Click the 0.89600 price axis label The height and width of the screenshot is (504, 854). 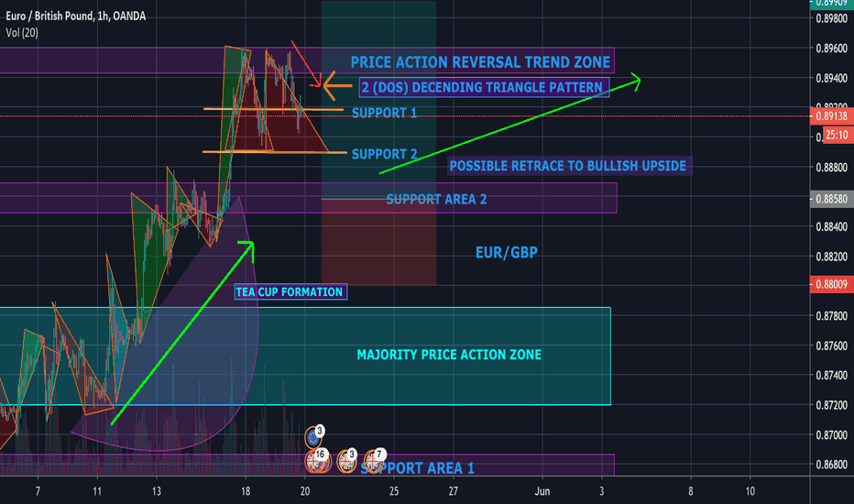[x=831, y=49]
